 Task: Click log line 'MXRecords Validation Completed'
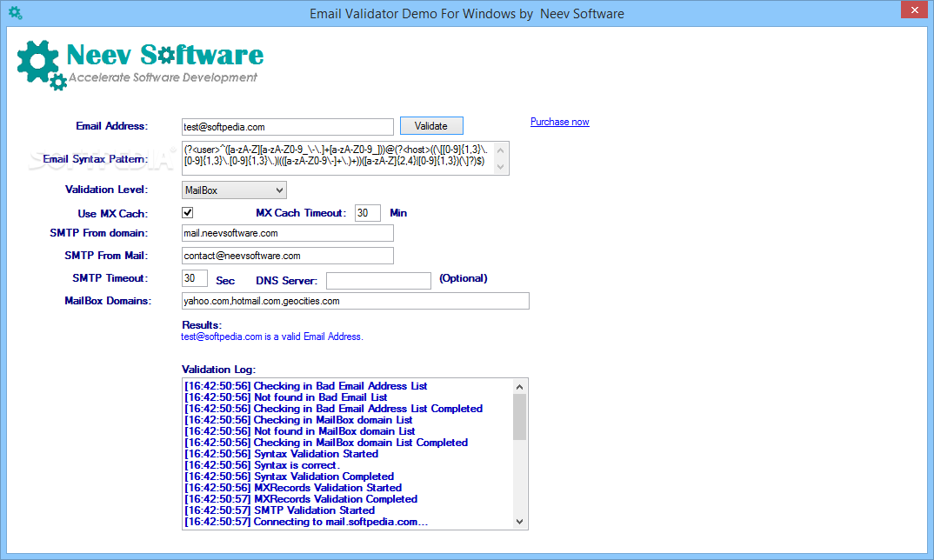click(301, 499)
